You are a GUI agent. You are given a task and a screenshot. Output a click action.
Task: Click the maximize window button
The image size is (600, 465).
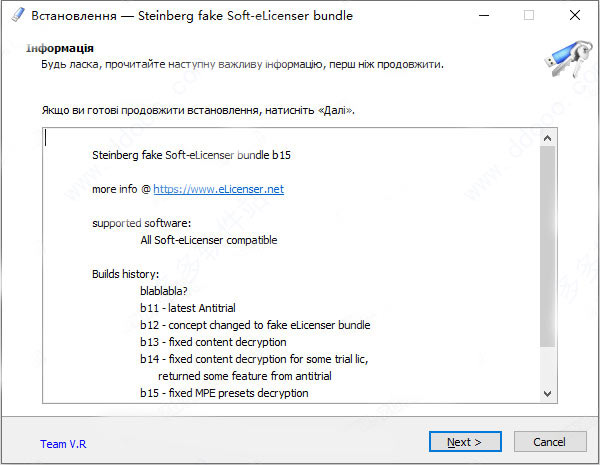[528, 16]
